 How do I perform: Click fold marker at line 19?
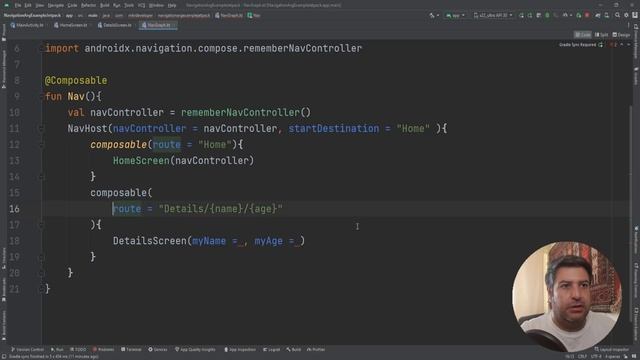click(x=41, y=257)
